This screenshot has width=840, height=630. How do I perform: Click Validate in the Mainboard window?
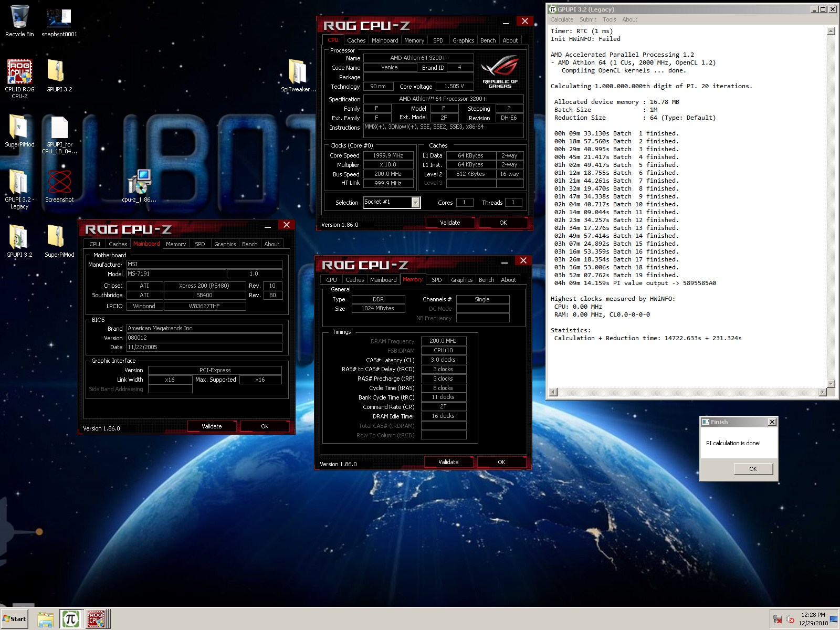coord(212,426)
